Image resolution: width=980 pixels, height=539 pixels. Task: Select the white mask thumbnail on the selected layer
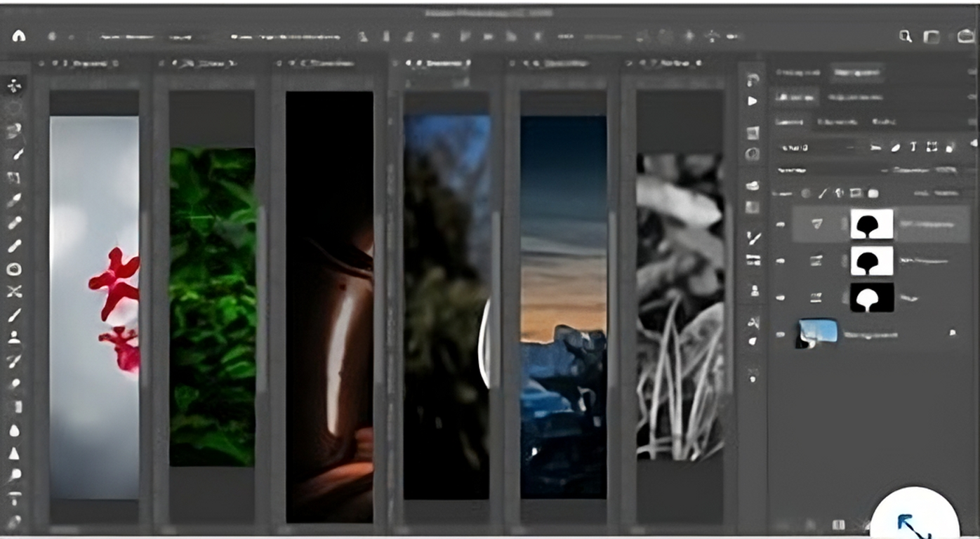pos(872,224)
